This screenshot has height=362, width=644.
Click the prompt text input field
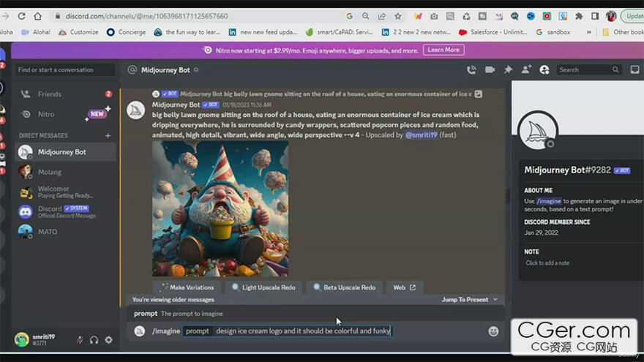(303, 331)
